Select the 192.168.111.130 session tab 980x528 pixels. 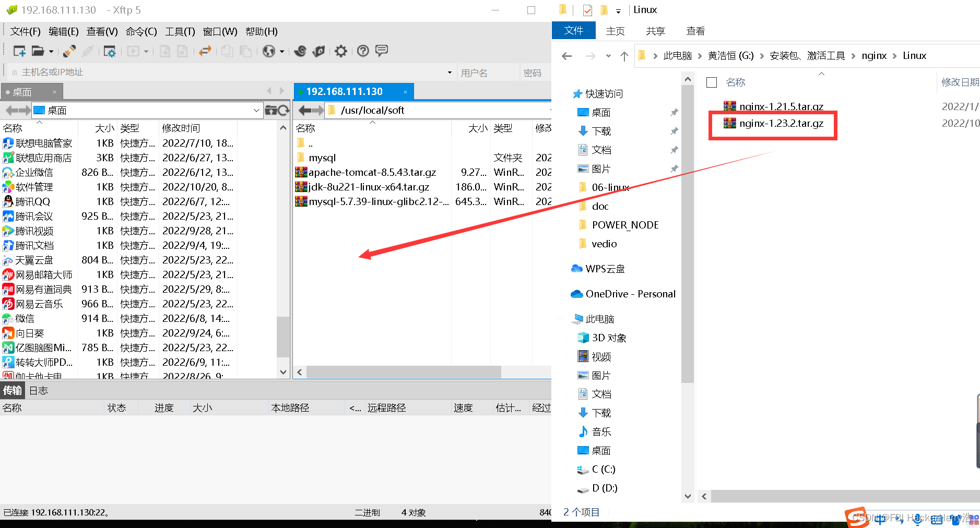click(354, 91)
